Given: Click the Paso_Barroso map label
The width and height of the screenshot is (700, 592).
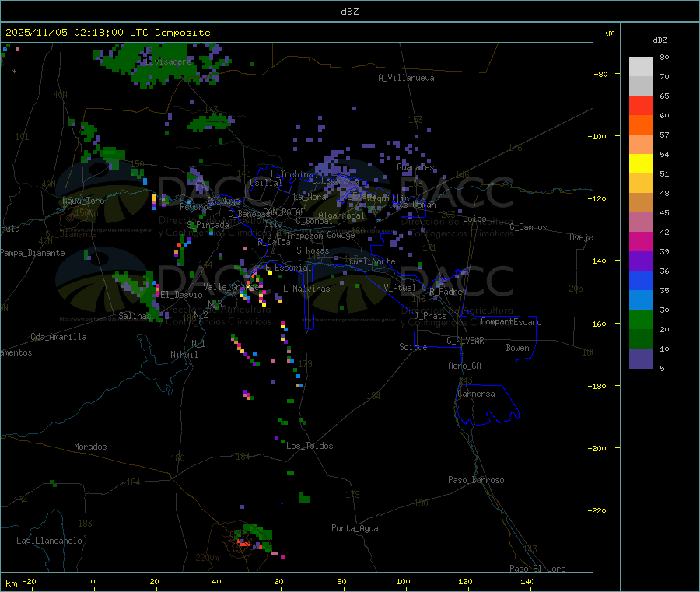Looking at the screenshot, I should tap(476, 480).
